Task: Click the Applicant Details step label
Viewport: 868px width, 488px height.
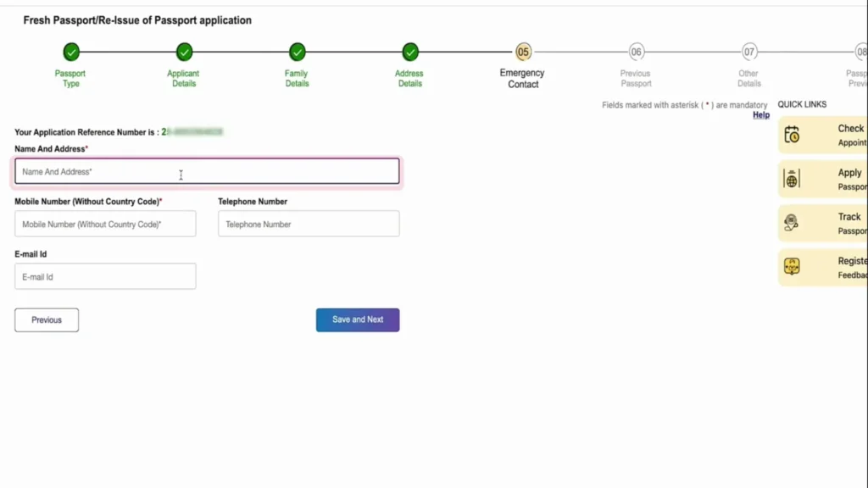Action: (x=183, y=79)
